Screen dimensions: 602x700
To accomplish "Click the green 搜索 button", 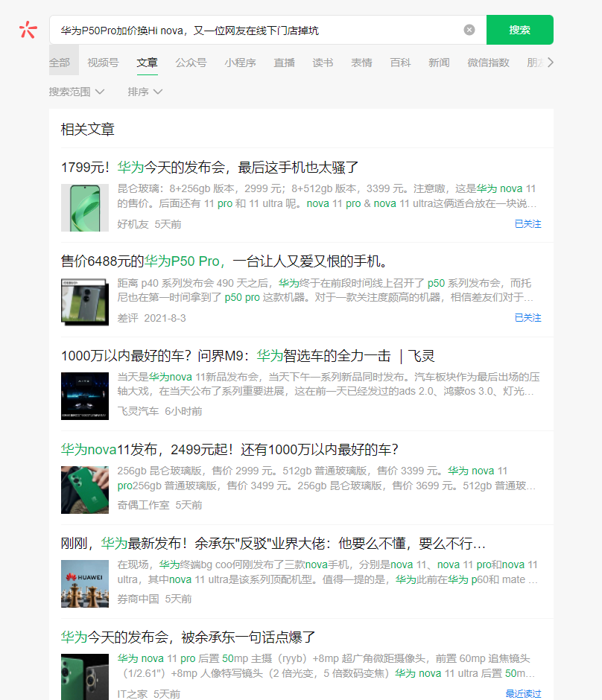I will click(x=520, y=30).
